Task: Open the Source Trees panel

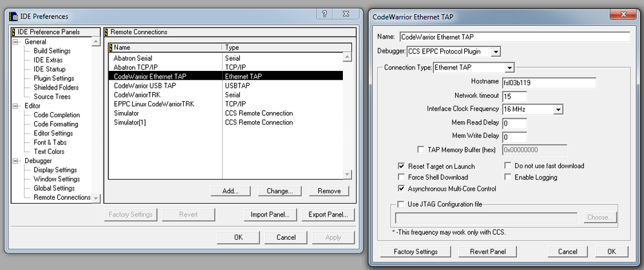Action: [x=52, y=97]
